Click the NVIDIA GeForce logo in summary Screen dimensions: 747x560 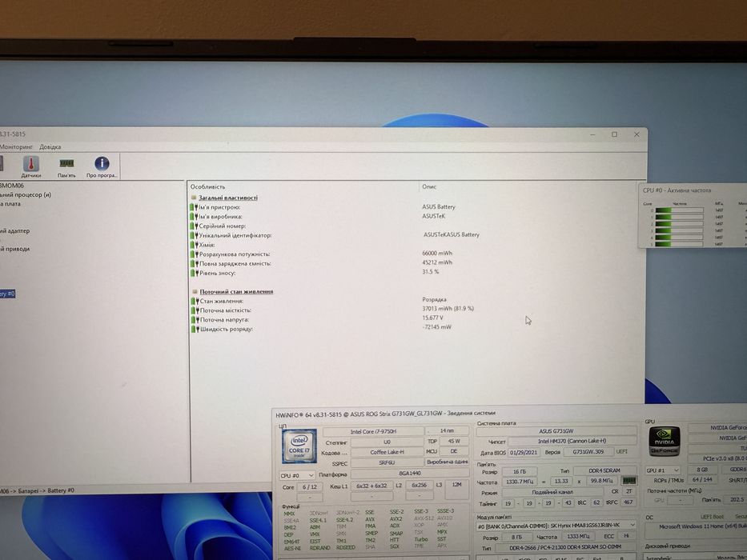(x=664, y=442)
